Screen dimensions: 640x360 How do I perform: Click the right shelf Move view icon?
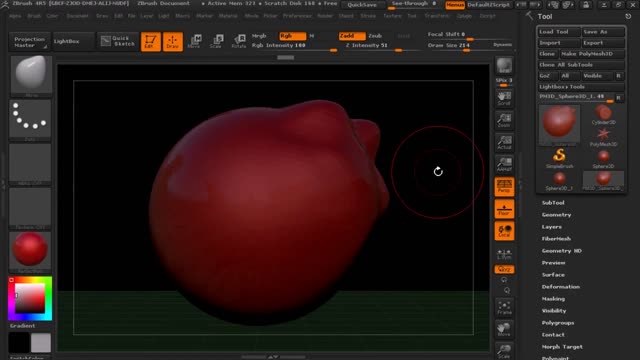click(x=504, y=330)
